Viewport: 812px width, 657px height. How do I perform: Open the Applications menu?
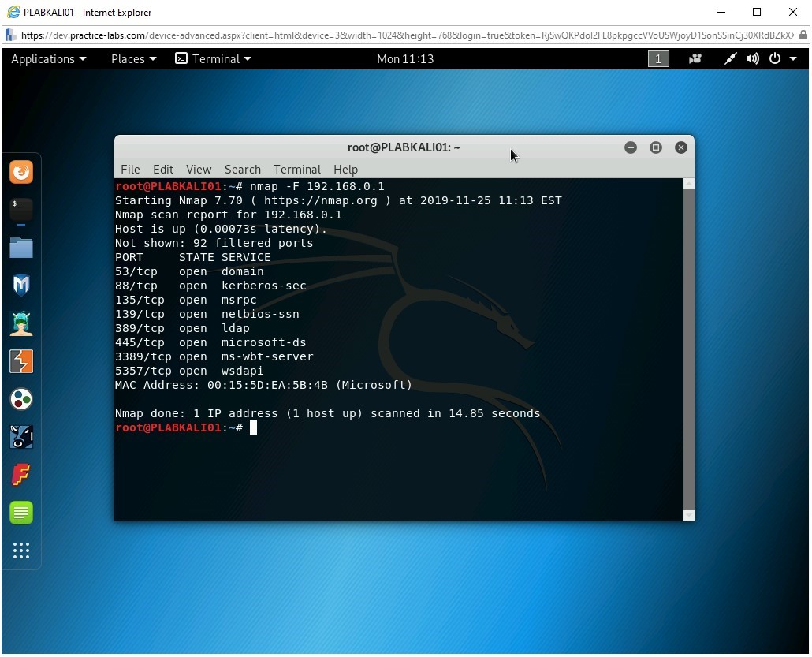tap(48, 58)
